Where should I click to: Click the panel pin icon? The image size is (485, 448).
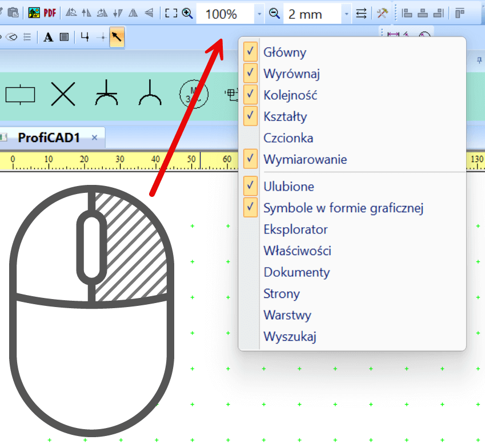coord(479,60)
